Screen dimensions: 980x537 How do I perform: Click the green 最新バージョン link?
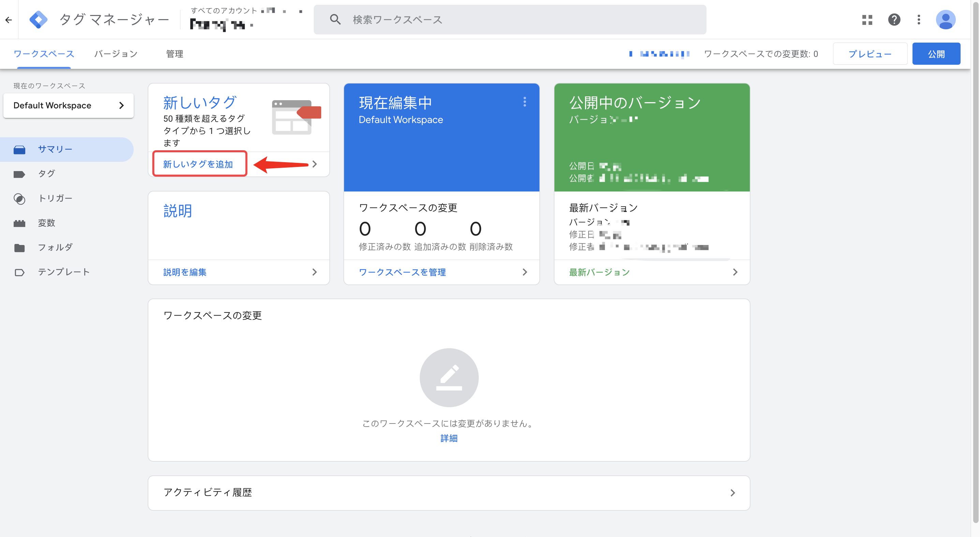(599, 272)
